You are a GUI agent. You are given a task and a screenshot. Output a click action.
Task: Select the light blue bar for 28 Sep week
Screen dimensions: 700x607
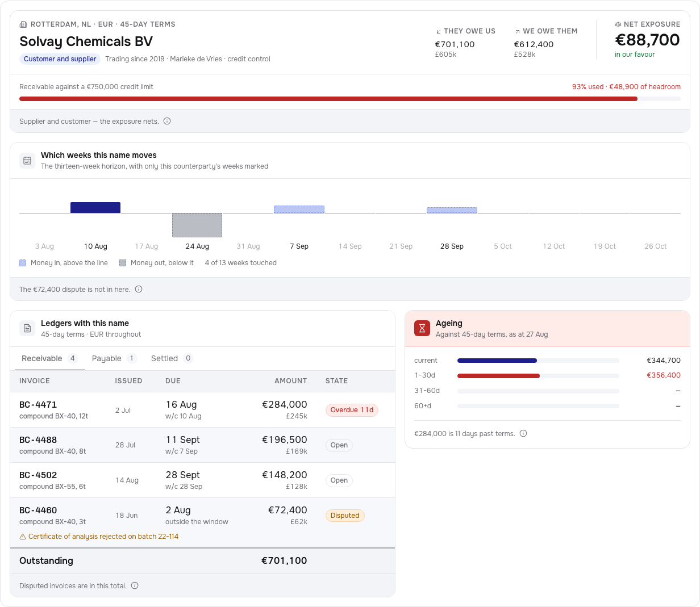[x=452, y=210]
